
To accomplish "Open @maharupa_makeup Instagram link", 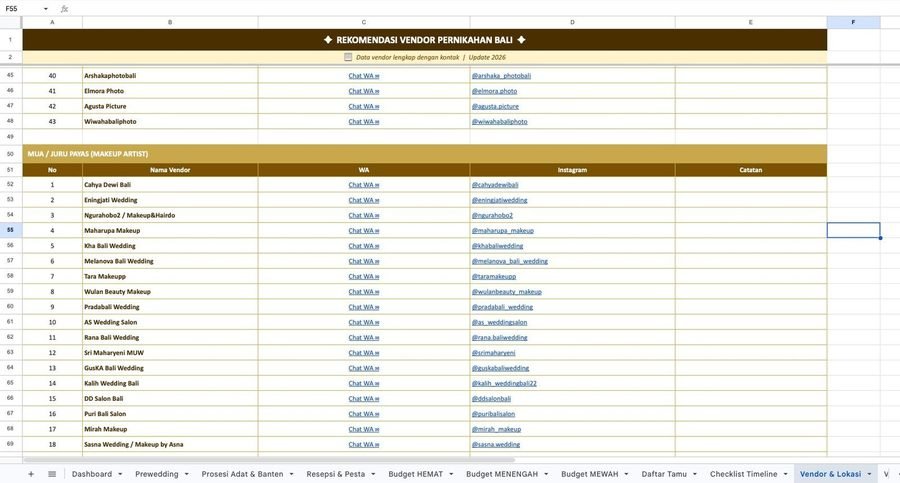I will pyautogui.click(x=502, y=231).
